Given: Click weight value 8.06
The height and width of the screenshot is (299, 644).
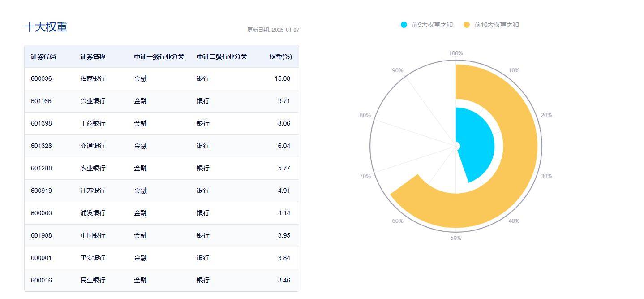Looking at the screenshot, I should (x=284, y=123).
